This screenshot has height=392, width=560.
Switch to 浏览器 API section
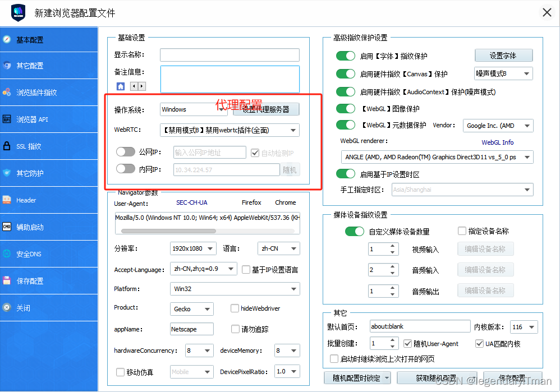click(x=49, y=119)
